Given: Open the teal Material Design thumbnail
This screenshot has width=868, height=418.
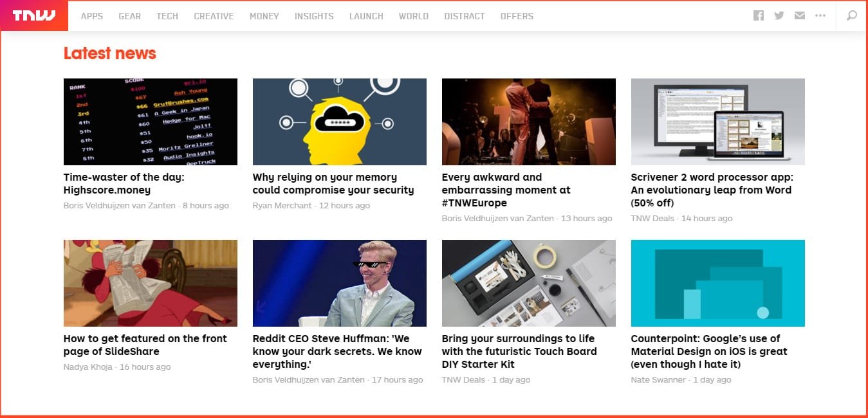Looking at the screenshot, I should [718, 283].
